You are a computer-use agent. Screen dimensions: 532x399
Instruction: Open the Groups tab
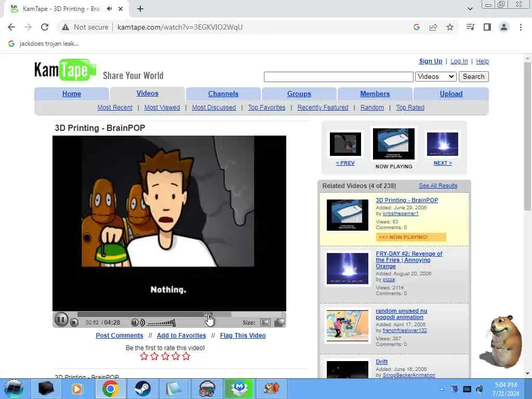pos(299,94)
